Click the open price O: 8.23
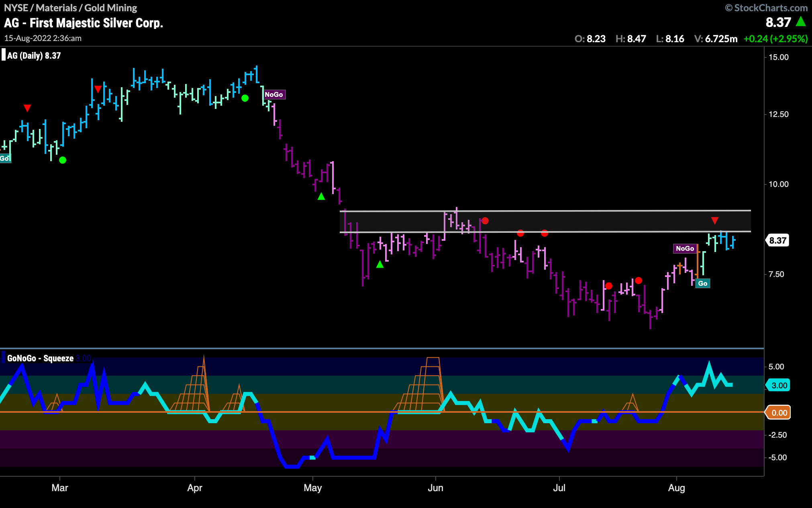Image resolution: width=812 pixels, height=508 pixels. click(x=590, y=39)
